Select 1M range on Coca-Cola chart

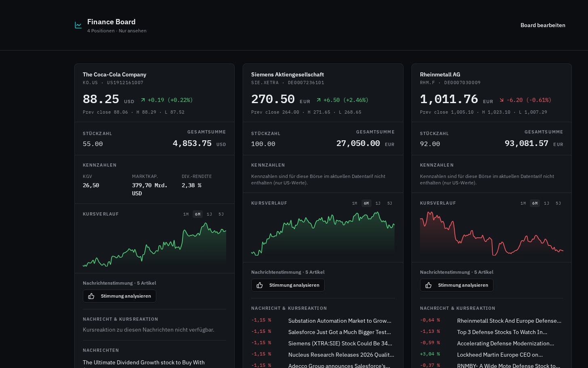[x=186, y=214]
